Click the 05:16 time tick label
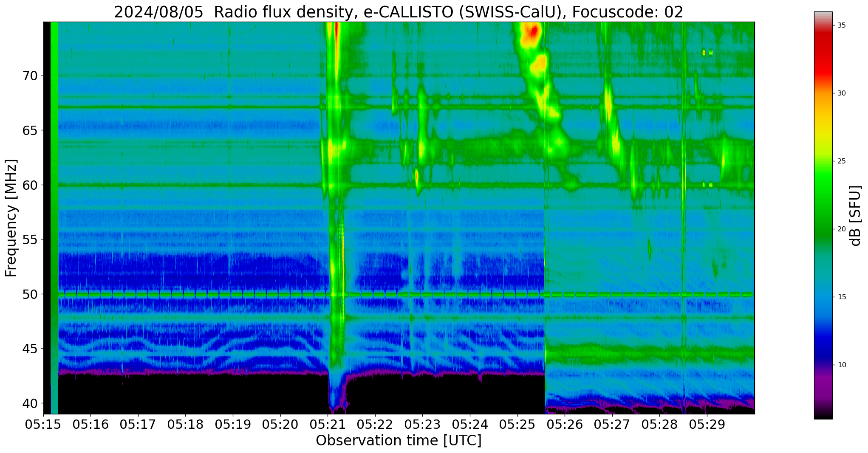Screen dimensions: 868x453 pos(90,425)
